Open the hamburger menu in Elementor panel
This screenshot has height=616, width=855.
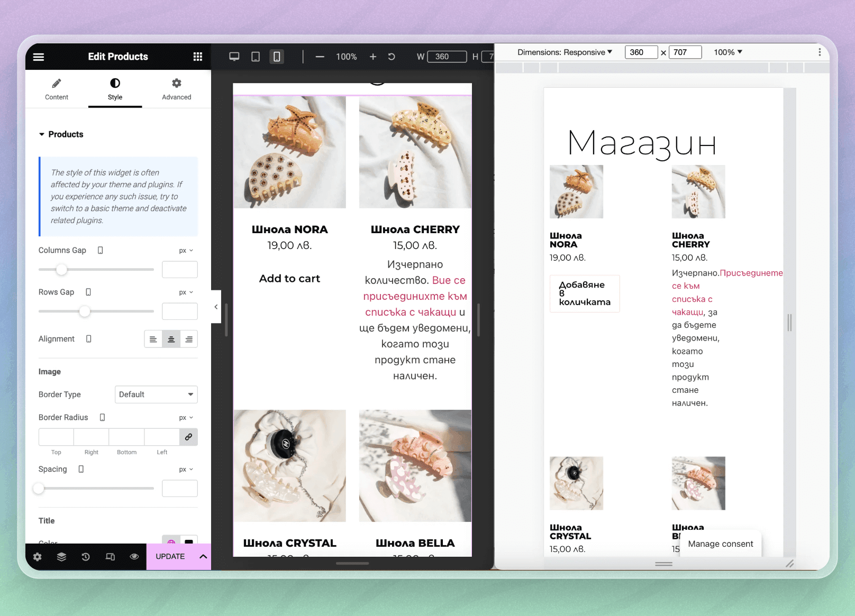(x=39, y=57)
